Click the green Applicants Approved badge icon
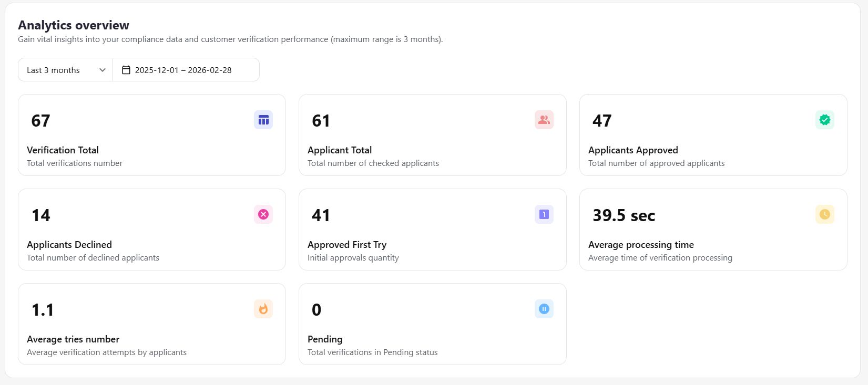The width and height of the screenshot is (868, 385). pyautogui.click(x=825, y=120)
